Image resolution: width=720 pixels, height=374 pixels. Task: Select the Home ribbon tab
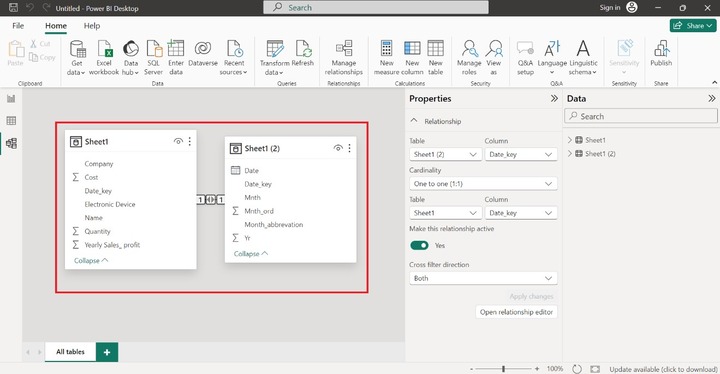pyautogui.click(x=56, y=26)
